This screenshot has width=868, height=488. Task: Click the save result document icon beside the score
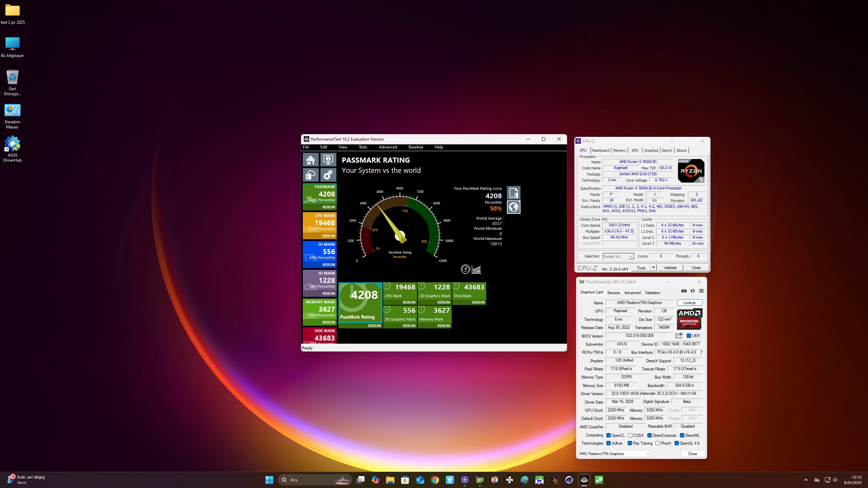click(x=514, y=193)
